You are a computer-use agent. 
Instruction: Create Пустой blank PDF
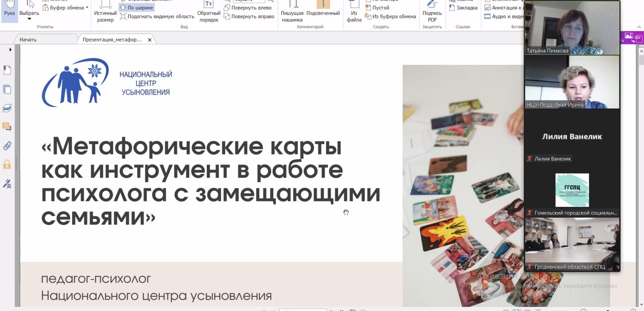[377, 8]
